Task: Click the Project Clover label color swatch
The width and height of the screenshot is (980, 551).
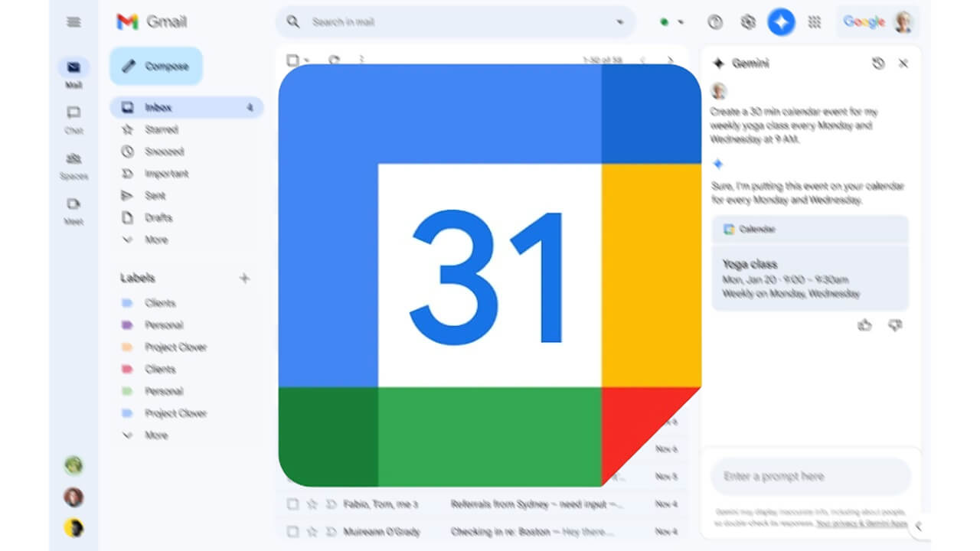Action: [126, 347]
